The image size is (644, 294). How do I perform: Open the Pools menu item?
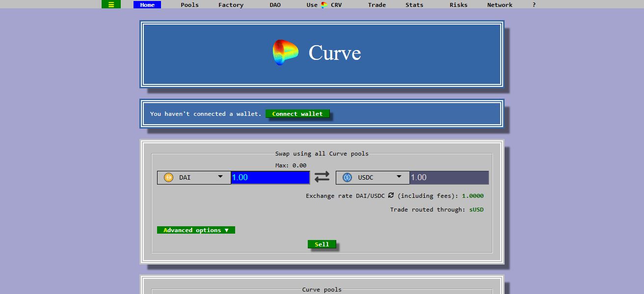coord(189,5)
